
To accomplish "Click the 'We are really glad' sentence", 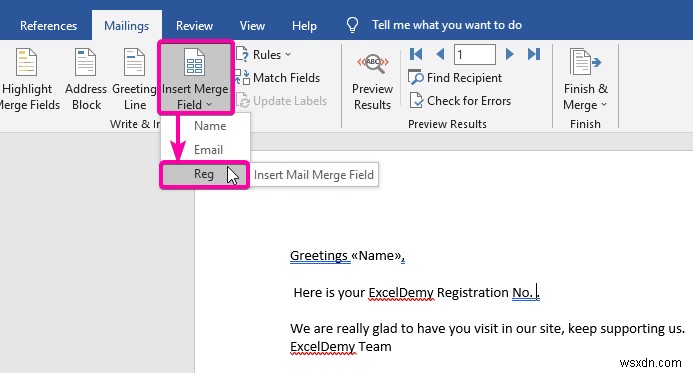I will (487, 328).
